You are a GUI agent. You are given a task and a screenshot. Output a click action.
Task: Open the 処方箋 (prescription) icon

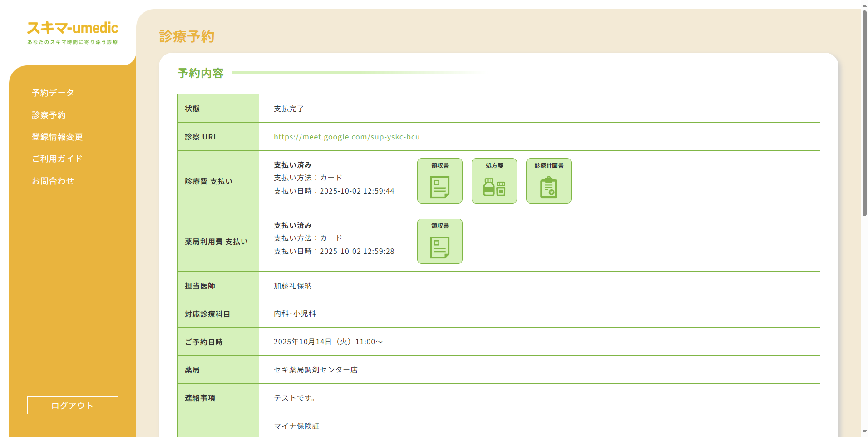pyautogui.click(x=494, y=180)
